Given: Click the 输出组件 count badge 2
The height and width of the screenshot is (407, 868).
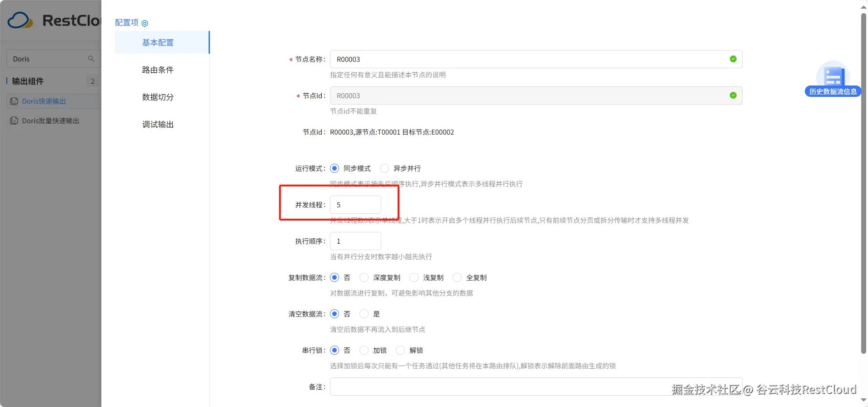Looking at the screenshot, I should (93, 81).
